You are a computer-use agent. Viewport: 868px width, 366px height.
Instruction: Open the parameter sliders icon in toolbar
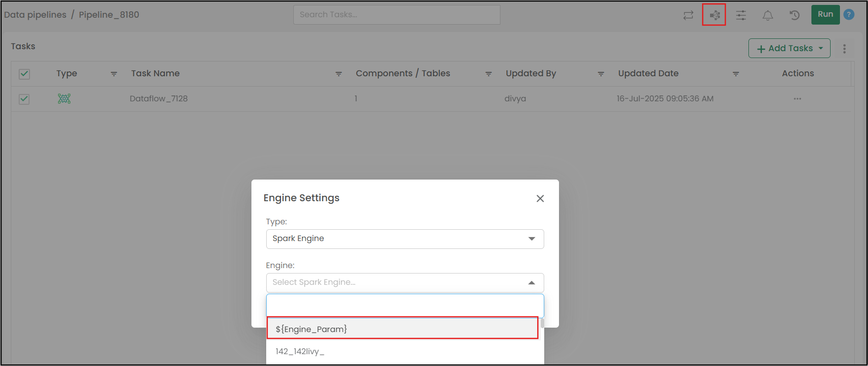click(x=741, y=15)
